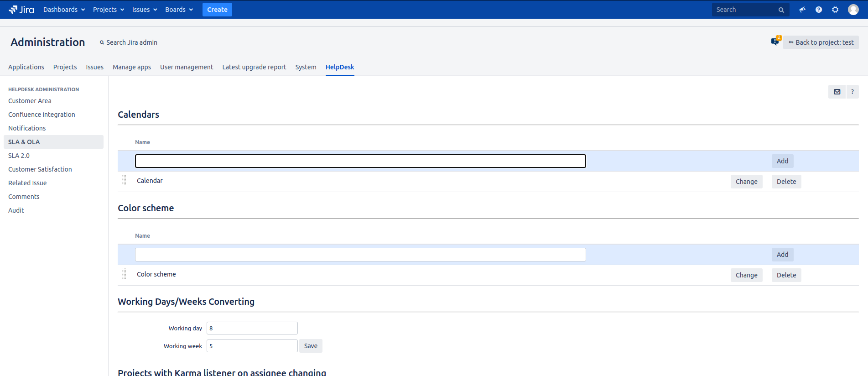Switch to the Manage apps tab
Viewport: 868px width, 376px height.
pos(132,67)
